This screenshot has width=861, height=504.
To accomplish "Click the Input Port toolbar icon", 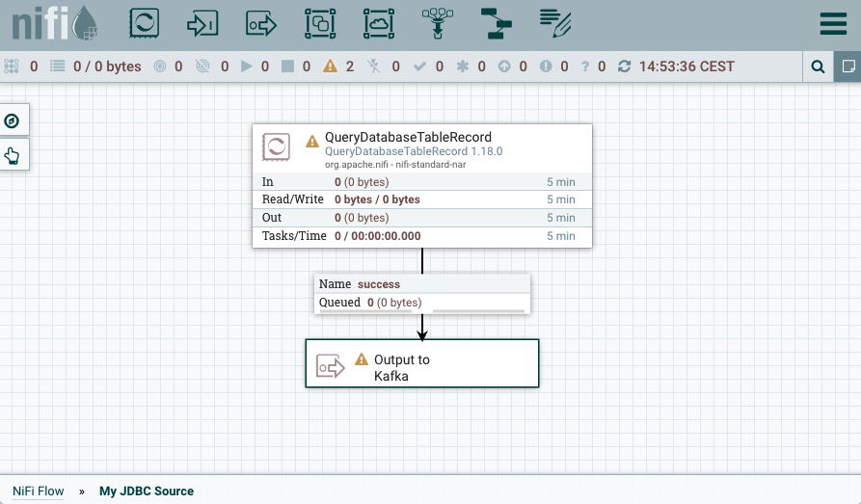I will click(x=202, y=24).
